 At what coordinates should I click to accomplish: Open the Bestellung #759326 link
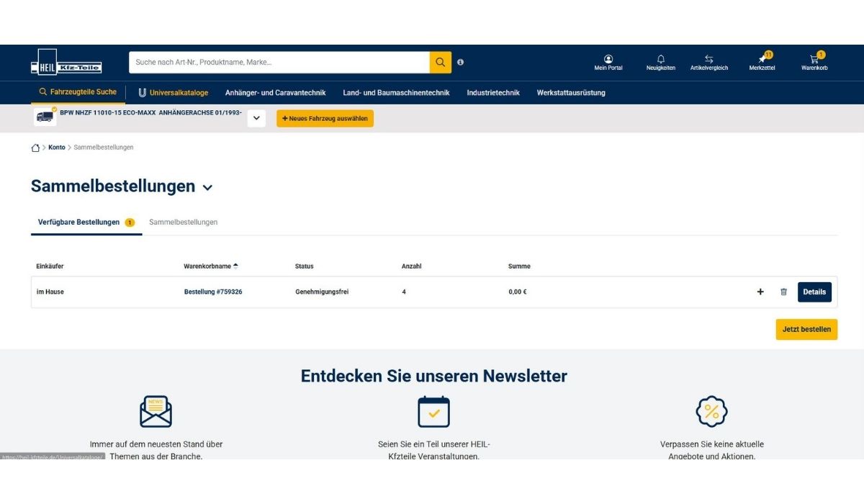213,292
